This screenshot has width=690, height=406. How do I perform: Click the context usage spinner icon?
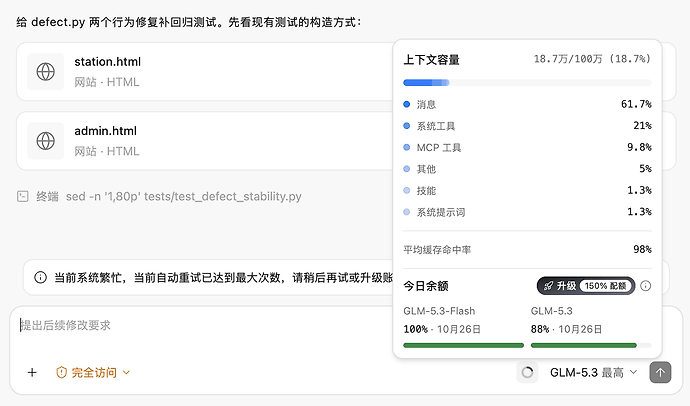tap(527, 373)
